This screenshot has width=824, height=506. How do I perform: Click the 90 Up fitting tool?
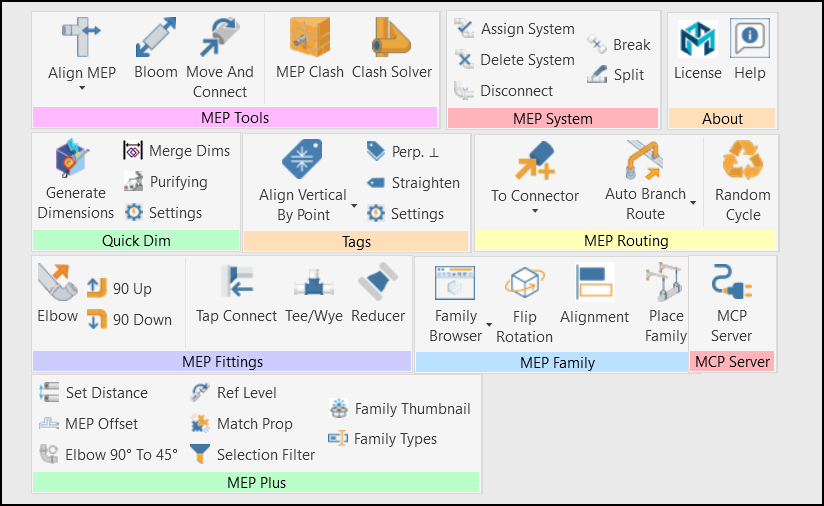(x=119, y=288)
